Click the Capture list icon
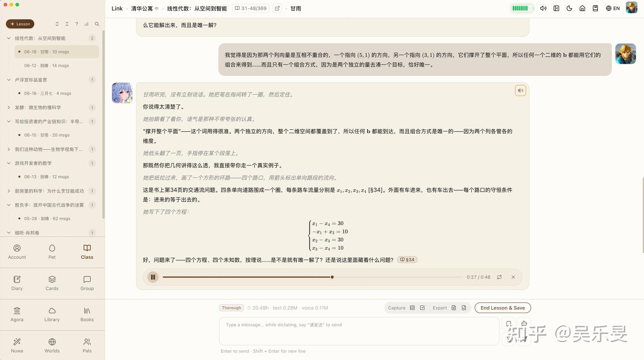Image resolution: width=644 pixels, height=360 pixels. tap(412, 308)
